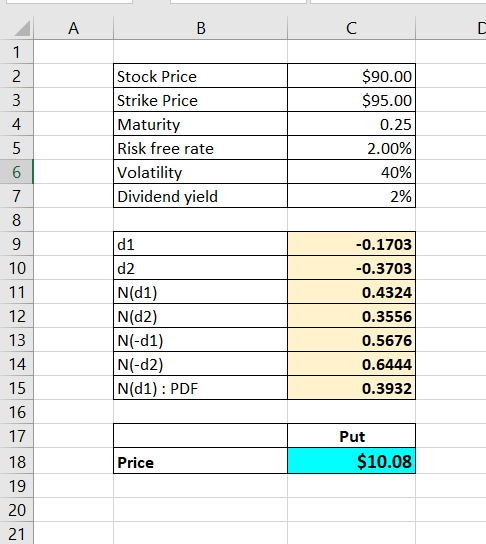
Task: Click the bold Price label cell
Action: tap(201, 461)
